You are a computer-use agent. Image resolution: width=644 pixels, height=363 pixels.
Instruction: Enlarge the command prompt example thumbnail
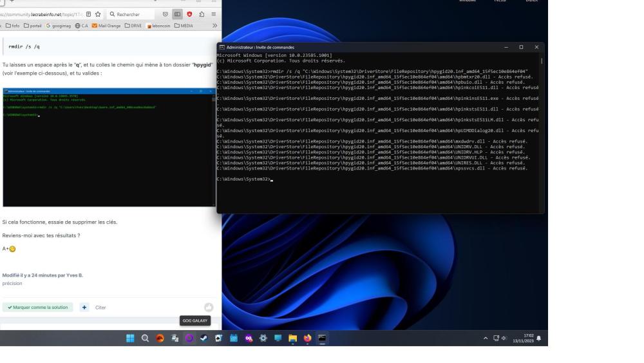[x=110, y=147]
